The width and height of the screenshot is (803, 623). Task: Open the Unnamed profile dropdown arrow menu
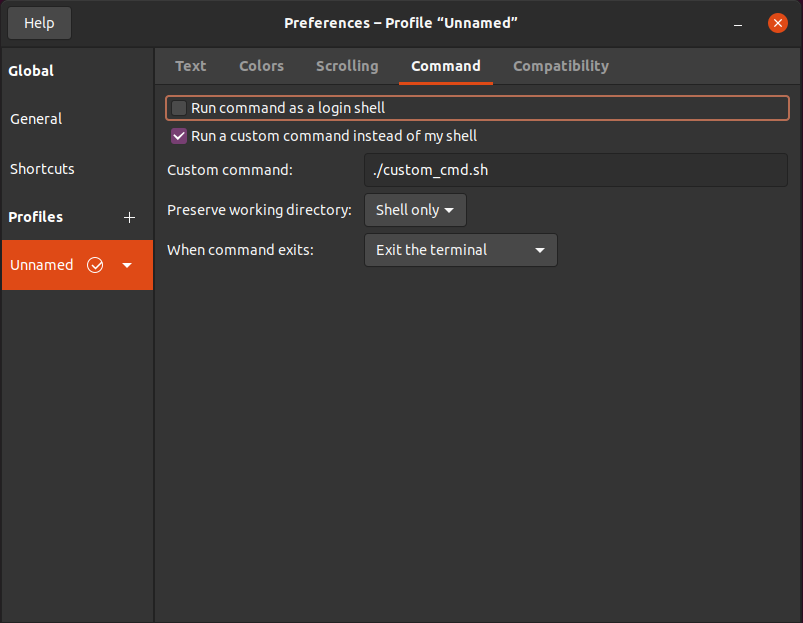127,265
